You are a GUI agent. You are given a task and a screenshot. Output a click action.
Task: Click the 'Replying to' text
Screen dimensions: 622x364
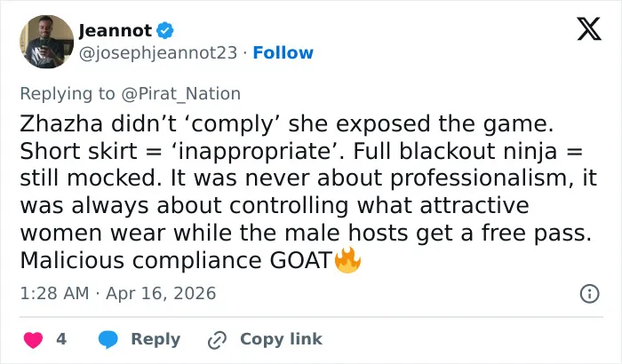click(x=68, y=94)
